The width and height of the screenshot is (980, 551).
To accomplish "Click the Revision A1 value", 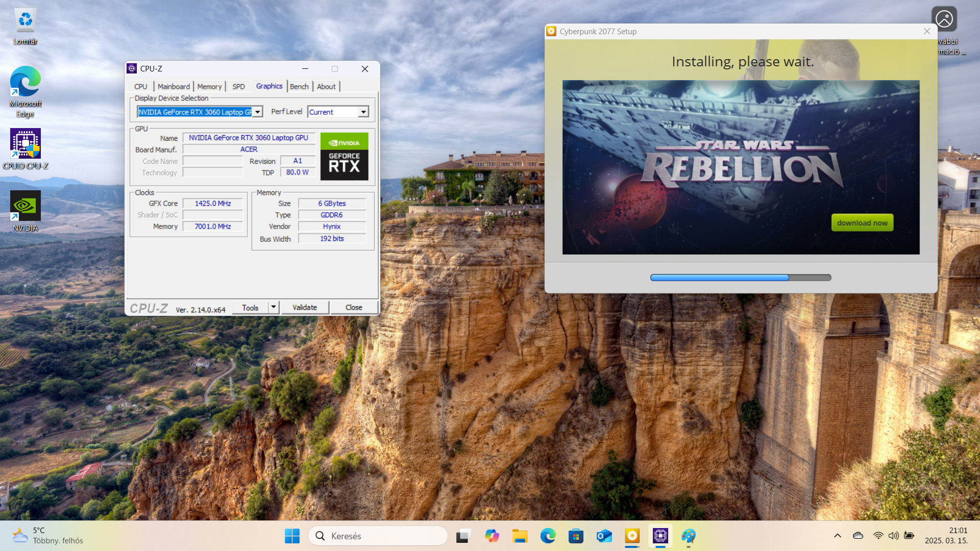I will click(x=298, y=161).
